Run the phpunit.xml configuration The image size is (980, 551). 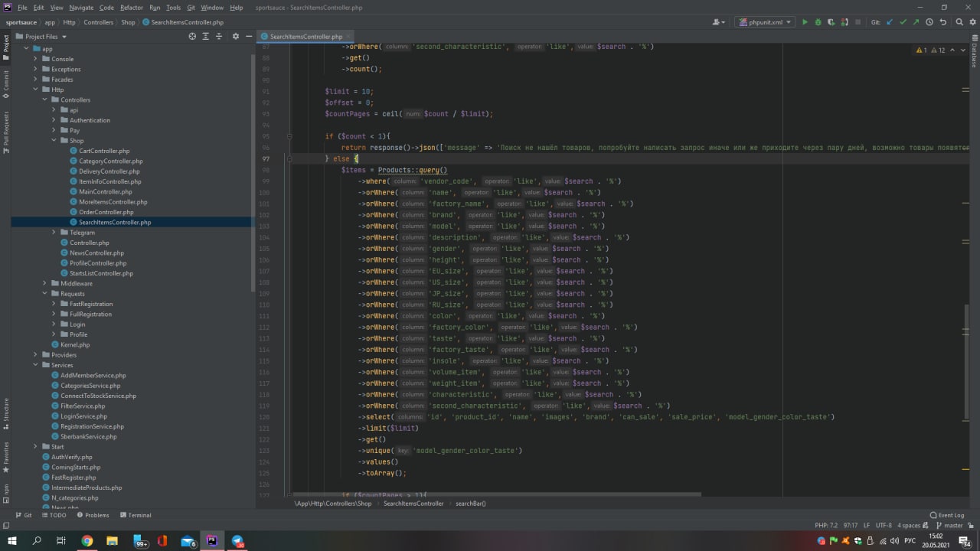pos(804,22)
